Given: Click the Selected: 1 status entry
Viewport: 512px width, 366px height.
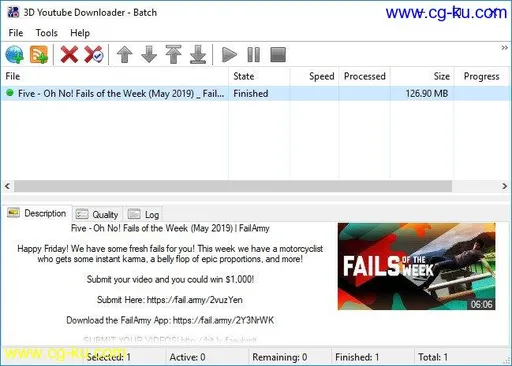Looking at the screenshot, I should (109, 357).
